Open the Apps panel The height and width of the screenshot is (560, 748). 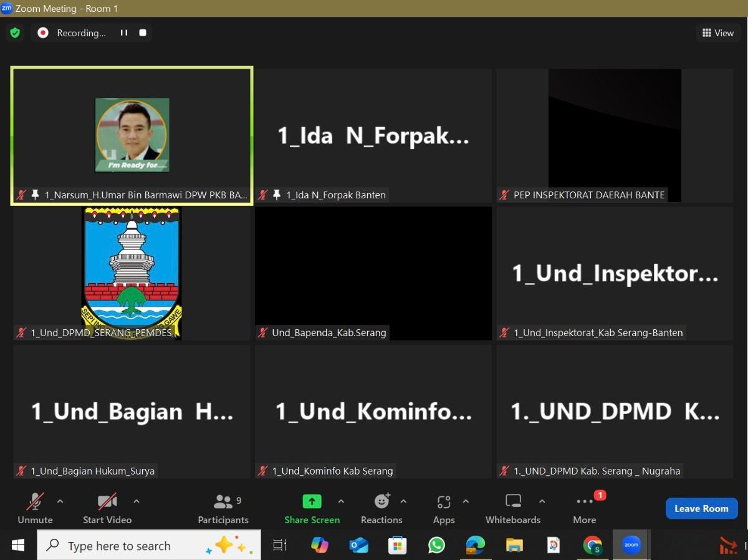(444, 508)
